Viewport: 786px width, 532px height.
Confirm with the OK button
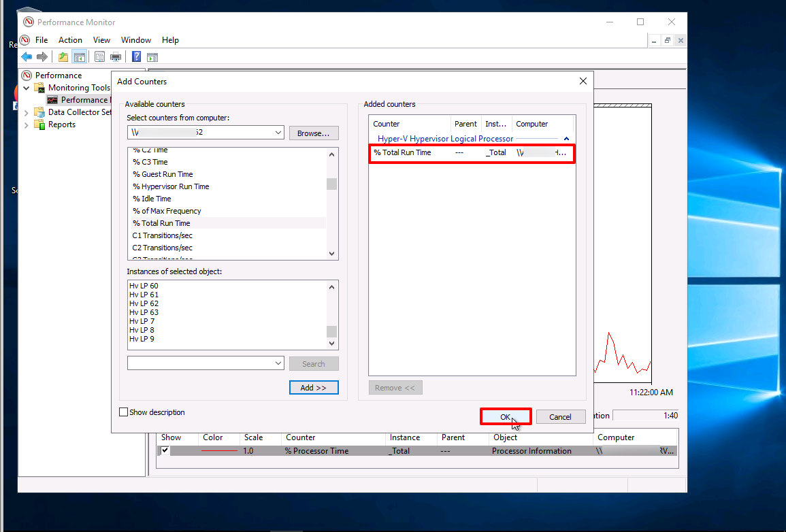point(505,417)
